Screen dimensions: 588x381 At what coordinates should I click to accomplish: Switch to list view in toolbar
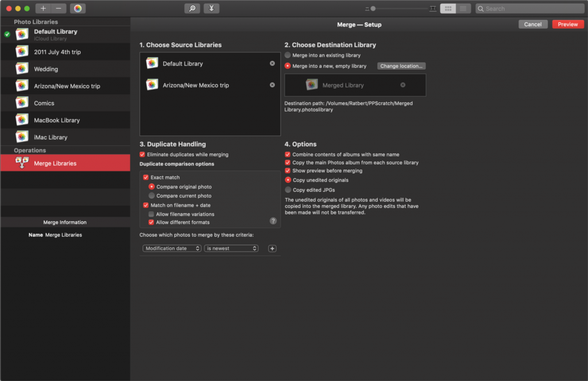pos(463,9)
